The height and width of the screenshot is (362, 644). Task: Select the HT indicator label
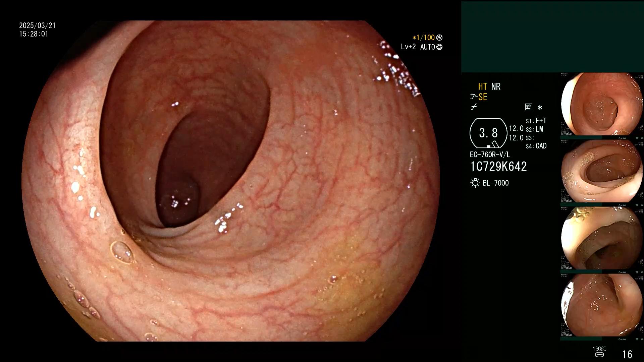(483, 87)
